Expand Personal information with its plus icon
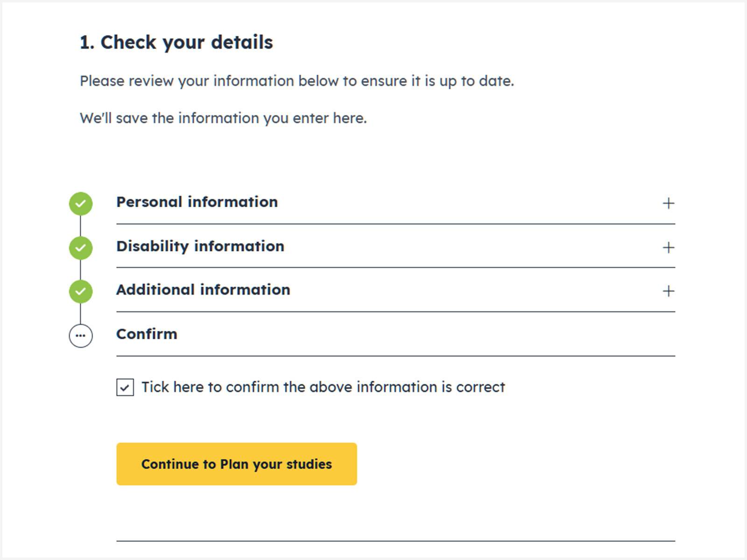Viewport: 747px width, 560px height. 668,203
